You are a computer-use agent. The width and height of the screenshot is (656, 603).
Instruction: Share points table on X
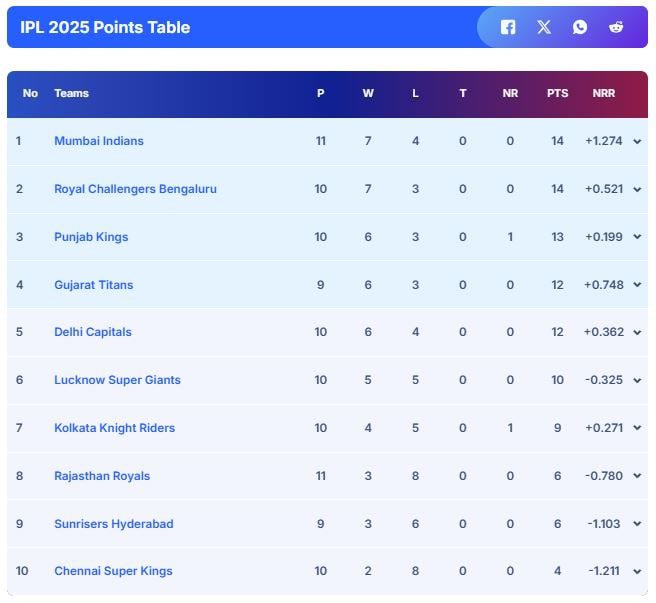point(544,27)
